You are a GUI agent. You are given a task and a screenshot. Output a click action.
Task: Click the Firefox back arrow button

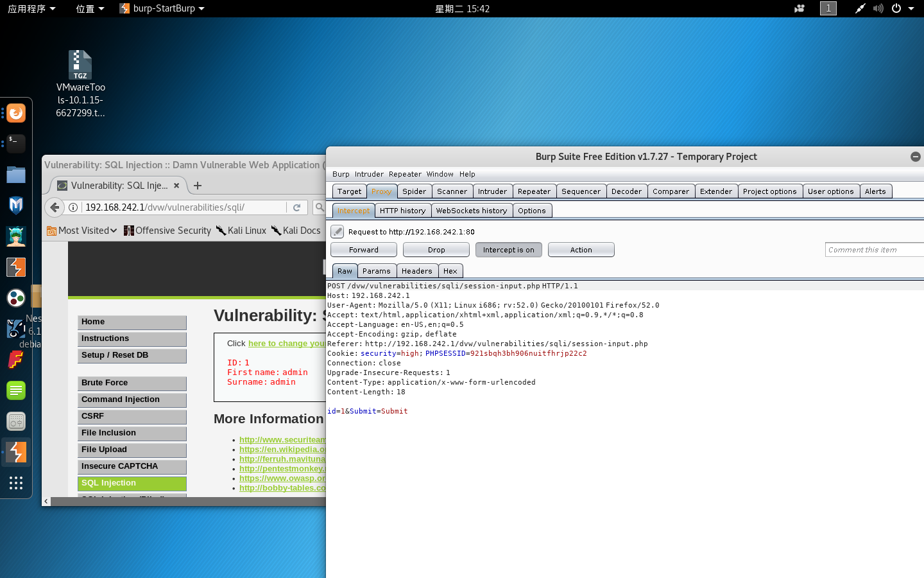[x=55, y=207]
